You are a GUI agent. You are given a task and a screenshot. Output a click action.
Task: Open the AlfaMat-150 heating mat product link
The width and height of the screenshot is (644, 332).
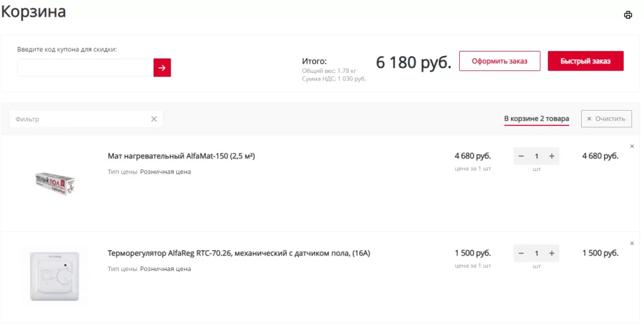(181, 156)
